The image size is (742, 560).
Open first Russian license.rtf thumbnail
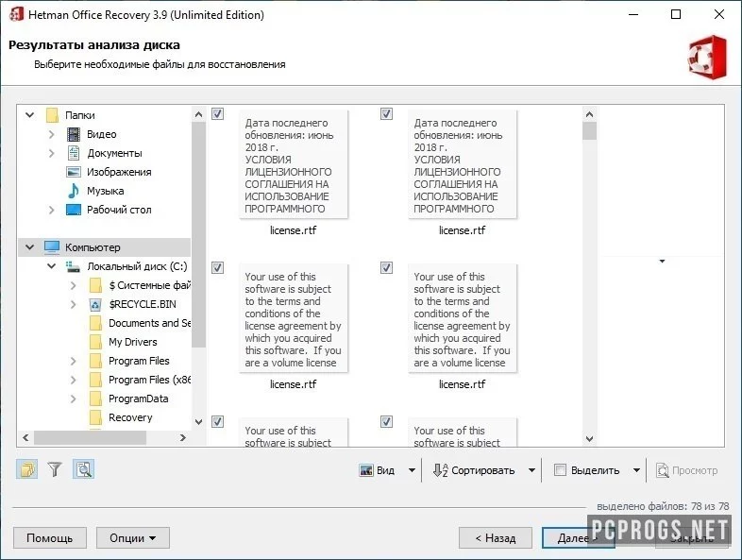point(294,164)
